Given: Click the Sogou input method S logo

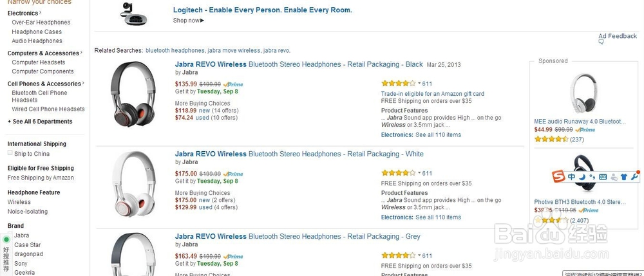Looking at the screenshot, I should [x=558, y=176].
